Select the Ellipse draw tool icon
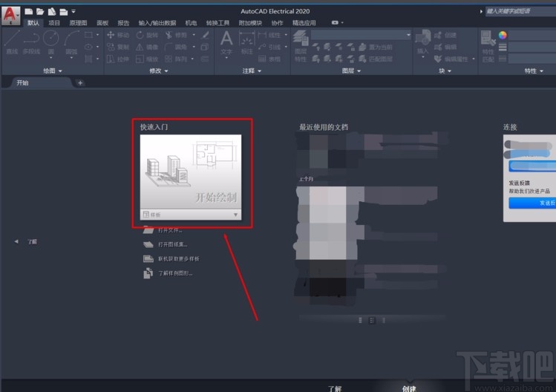This screenshot has width=556, height=392. (x=88, y=47)
